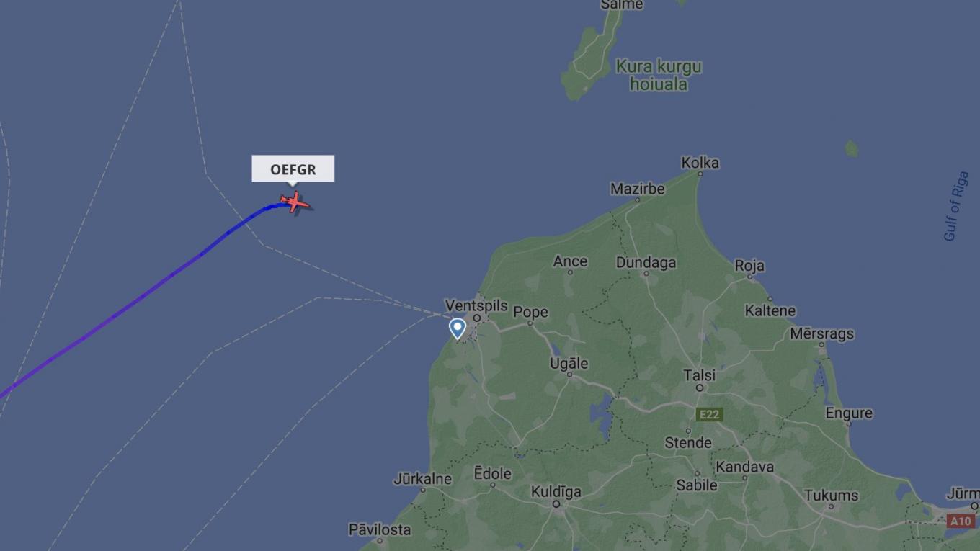Click the Gulf of Riga label
Image resolution: width=980 pixels, height=551 pixels.
[956, 206]
